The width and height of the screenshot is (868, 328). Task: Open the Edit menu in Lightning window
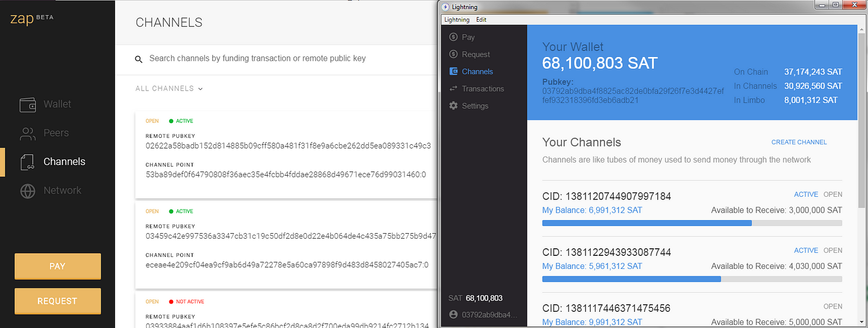[x=481, y=20]
